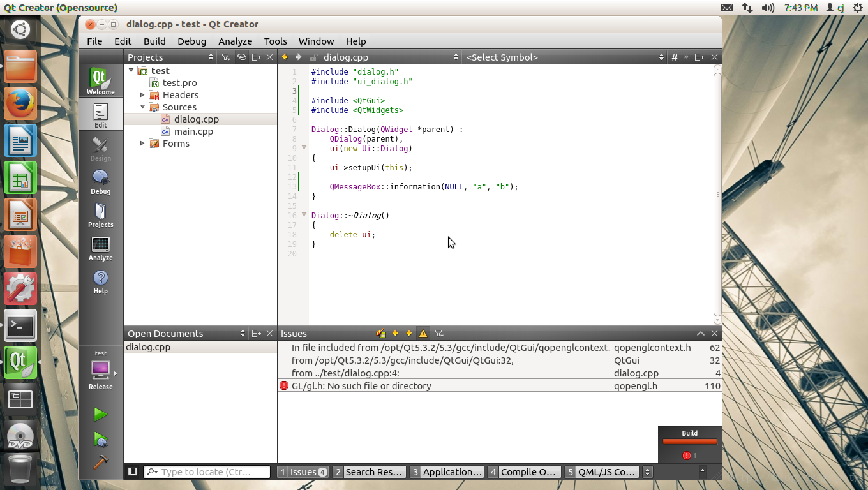Click the # line-column indicator in editor toolbar
This screenshot has width=868, height=490.
pos(674,57)
